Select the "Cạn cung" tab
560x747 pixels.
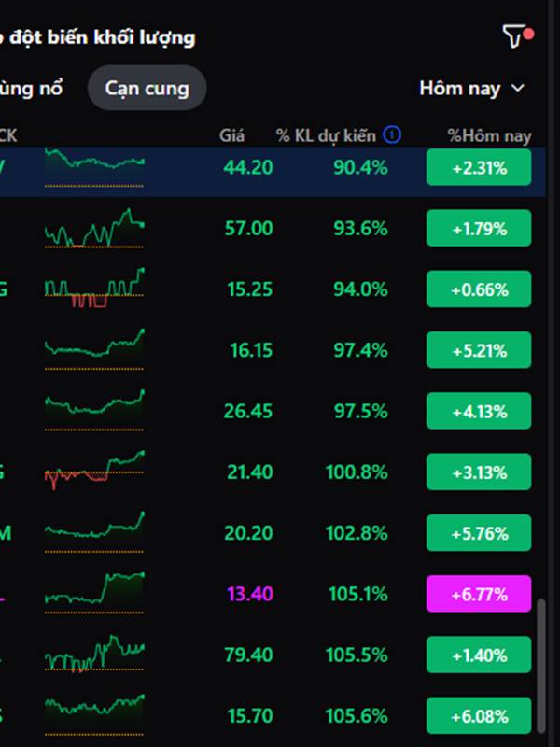(147, 89)
